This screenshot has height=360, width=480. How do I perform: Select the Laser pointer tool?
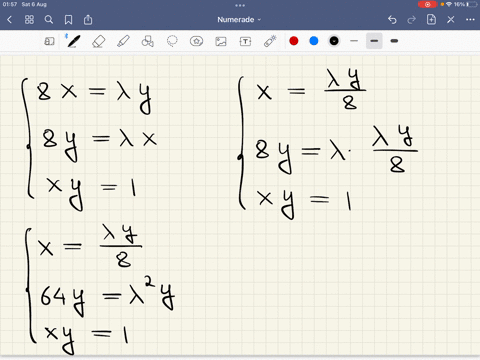point(270,41)
